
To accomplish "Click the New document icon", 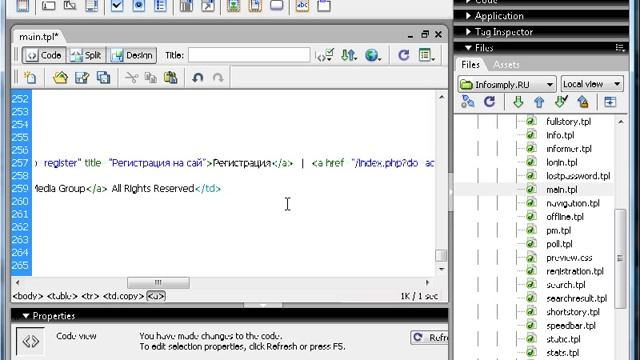I will click(x=30, y=77).
